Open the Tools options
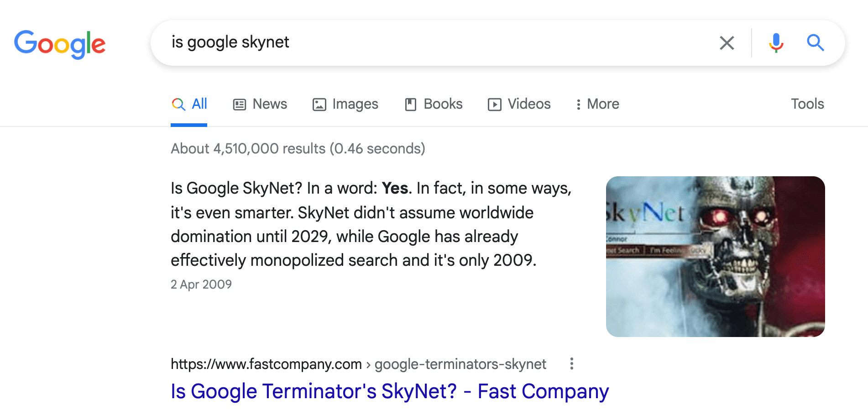The height and width of the screenshot is (411, 868). (x=807, y=104)
